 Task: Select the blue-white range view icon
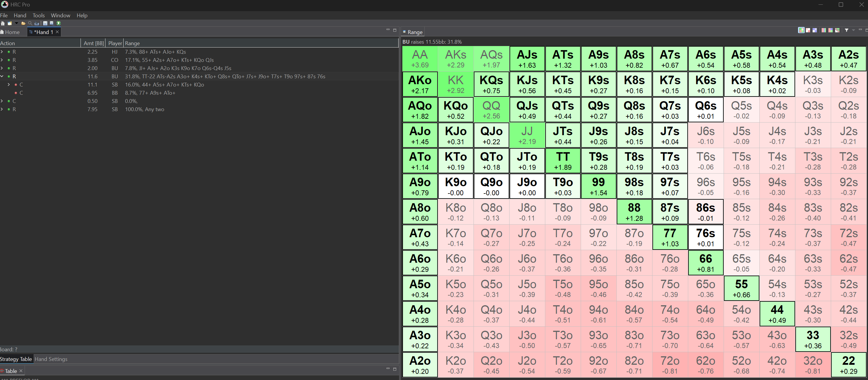[815, 30]
